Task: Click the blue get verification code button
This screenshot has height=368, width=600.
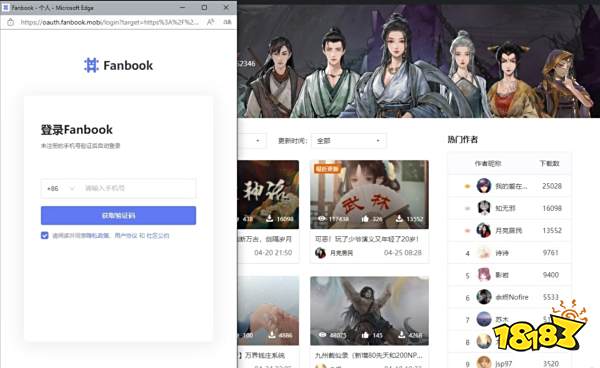Action: coord(118,215)
